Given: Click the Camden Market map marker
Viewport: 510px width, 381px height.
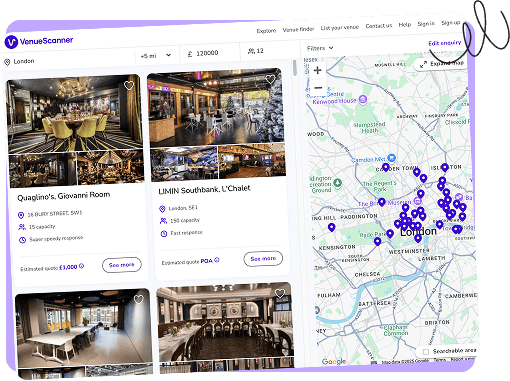Looking at the screenshot, I should 392,157.
